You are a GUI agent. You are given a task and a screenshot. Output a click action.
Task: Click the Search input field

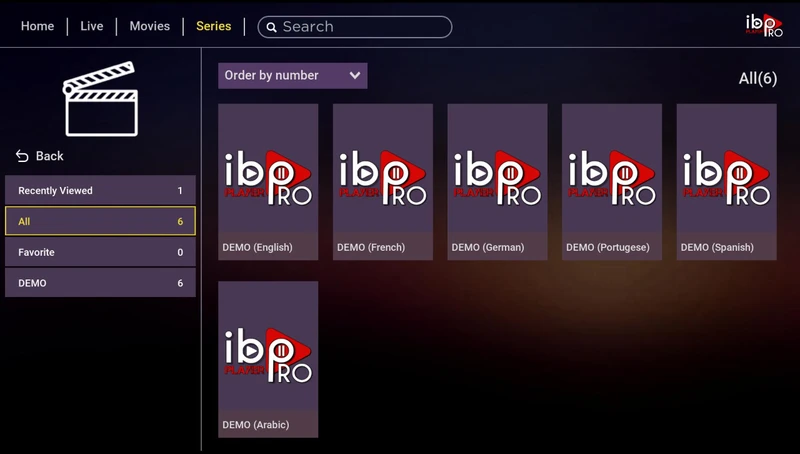pyautogui.click(x=355, y=27)
